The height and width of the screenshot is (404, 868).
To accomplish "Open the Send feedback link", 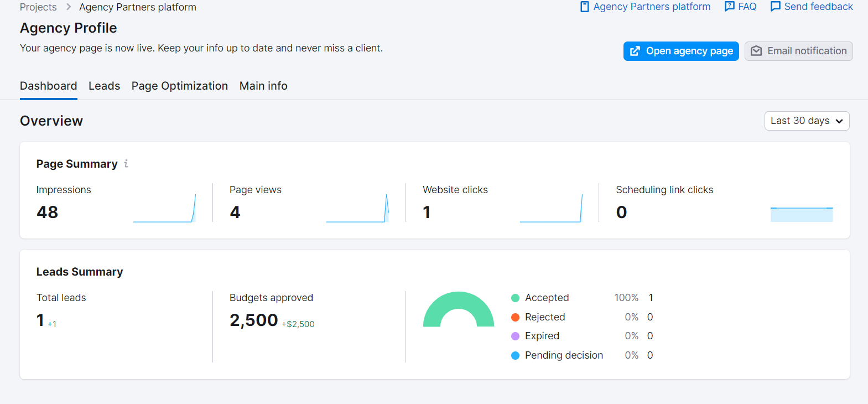I will (818, 7).
